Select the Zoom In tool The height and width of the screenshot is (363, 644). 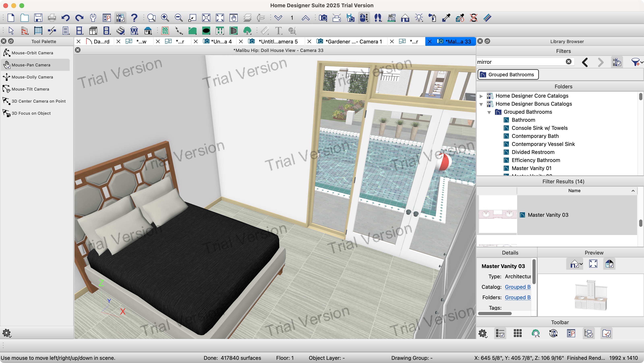[165, 18]
